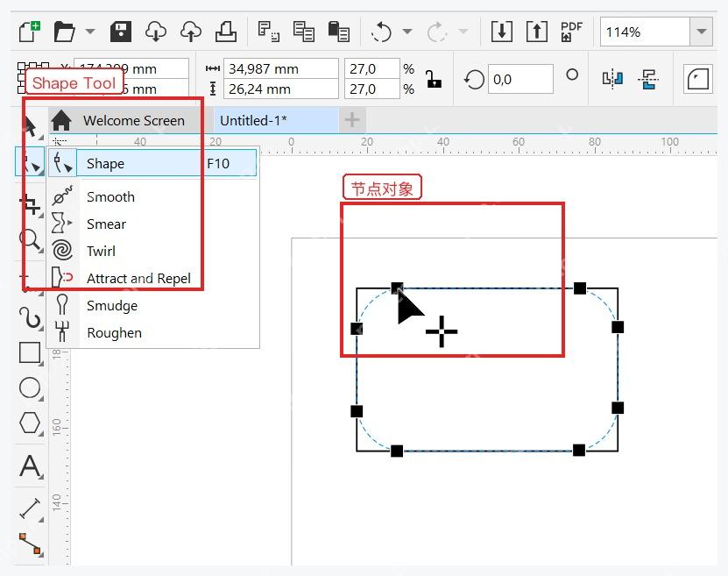Viewport: 728px width, 576px height.
Task: Select the Zoom magnifier tool
Action: click(x=31, y=240)
